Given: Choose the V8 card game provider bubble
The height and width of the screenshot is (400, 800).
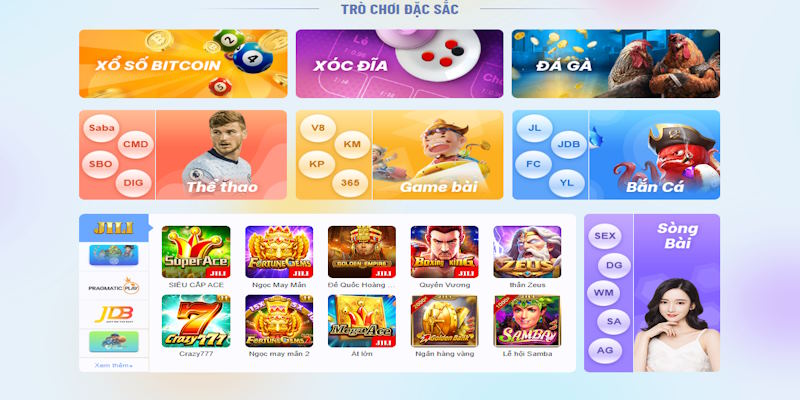Looking at the screenshot, I should pos(318,128).
